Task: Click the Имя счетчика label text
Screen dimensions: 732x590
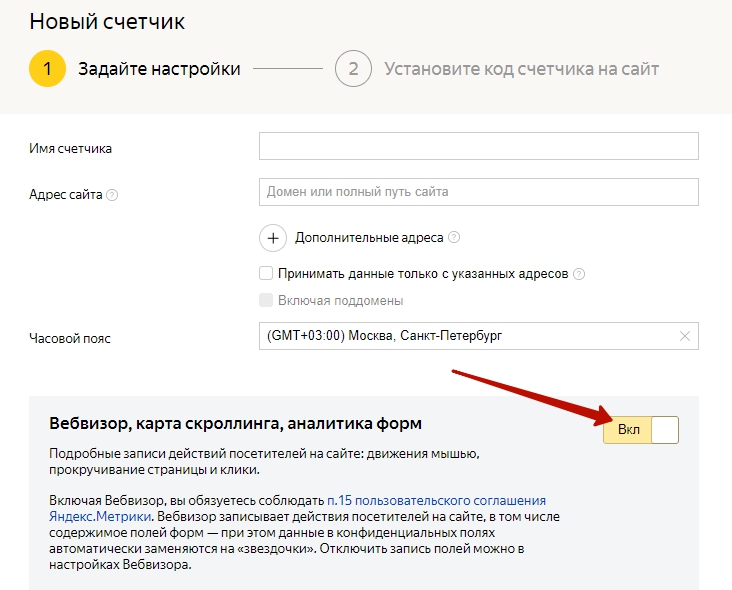Action: point(70,148)
